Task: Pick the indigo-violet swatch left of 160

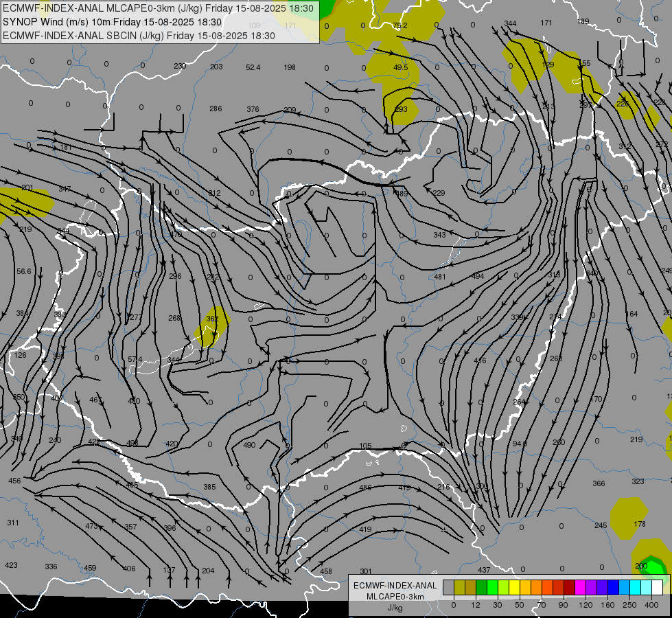Action: pos(603,587)
